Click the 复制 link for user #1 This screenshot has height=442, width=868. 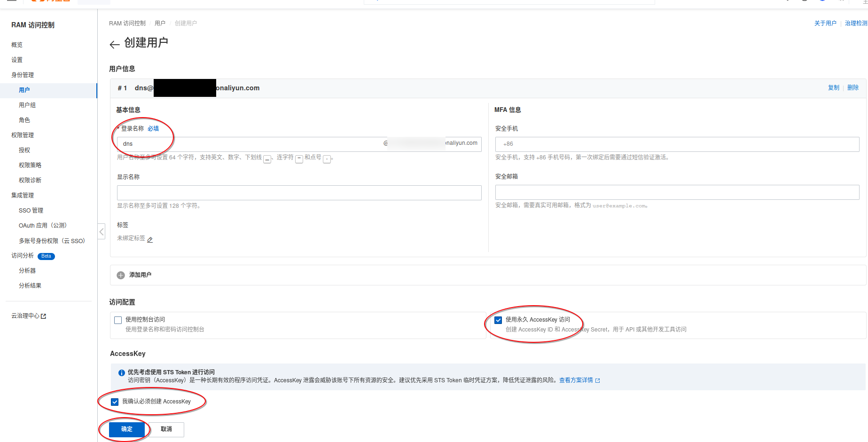[833, 88]
